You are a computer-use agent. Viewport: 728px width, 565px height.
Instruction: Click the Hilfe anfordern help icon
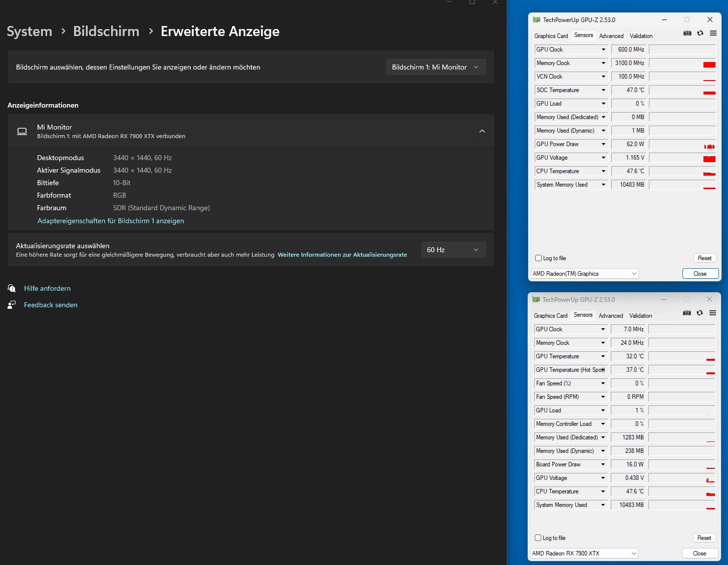click(12, 288)
